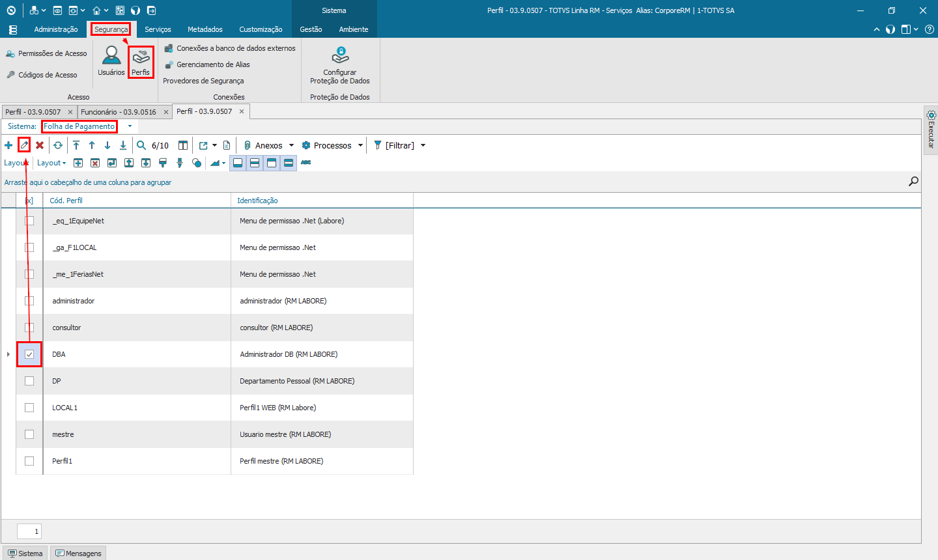This screenshot has width=938, height=560.
Task: Click the columns selector icon
Action: [x=183, y=145]
